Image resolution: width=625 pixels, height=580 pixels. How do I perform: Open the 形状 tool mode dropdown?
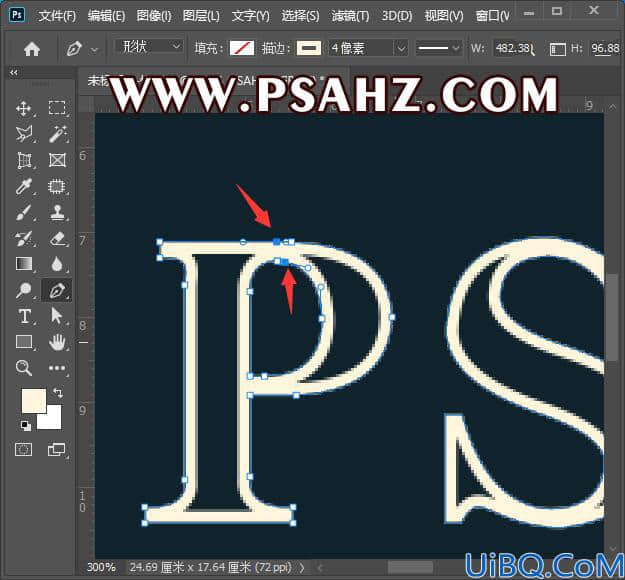click(149, 47)
